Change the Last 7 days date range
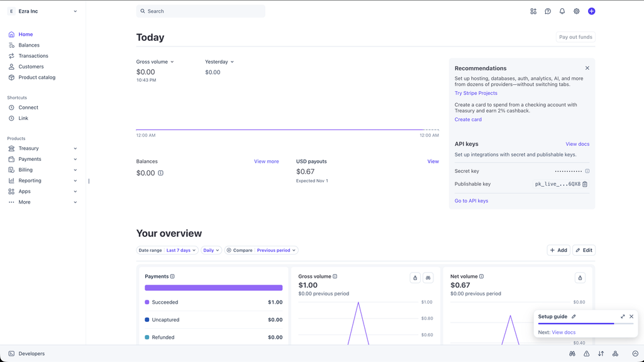644x362 pixels. (x=180, y=250)
